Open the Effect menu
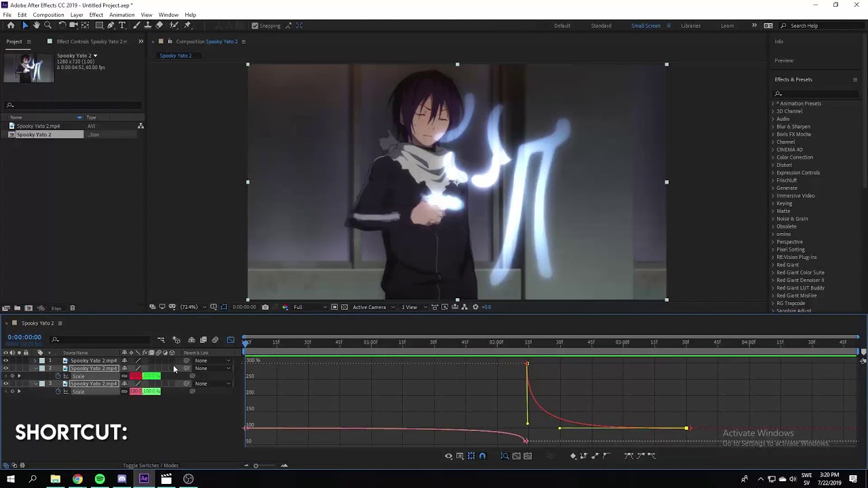The image size is (868, 488). (96, 15)
